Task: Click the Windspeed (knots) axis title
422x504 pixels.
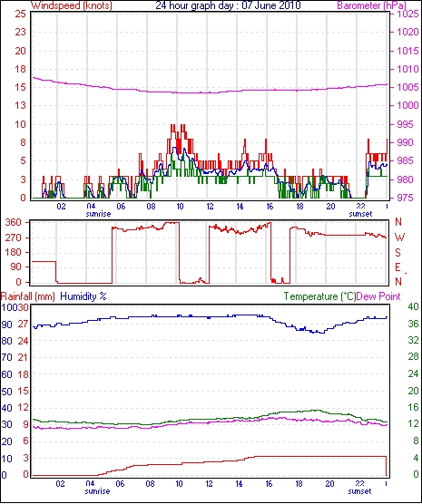Action: [72, 5]
